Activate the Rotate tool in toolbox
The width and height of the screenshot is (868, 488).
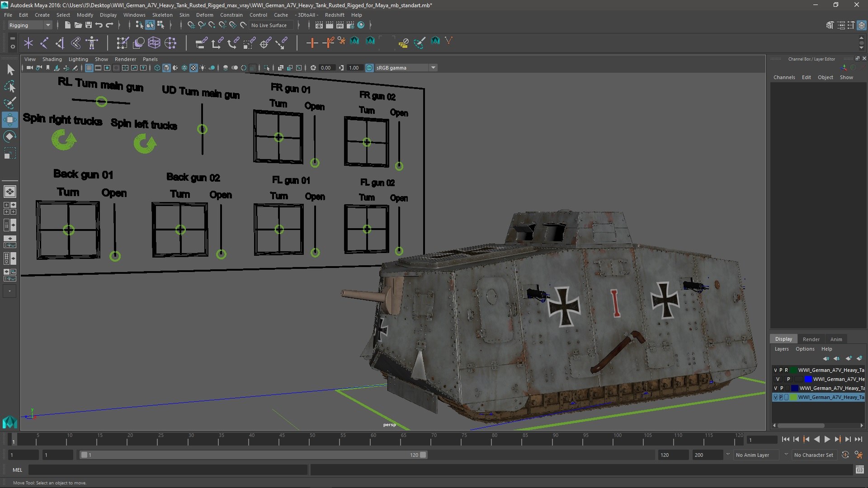click(x=10, y=136)
